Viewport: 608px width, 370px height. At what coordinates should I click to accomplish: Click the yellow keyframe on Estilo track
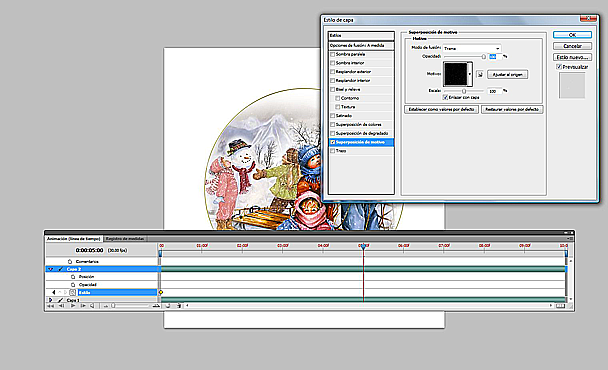(x=161, y=292)
